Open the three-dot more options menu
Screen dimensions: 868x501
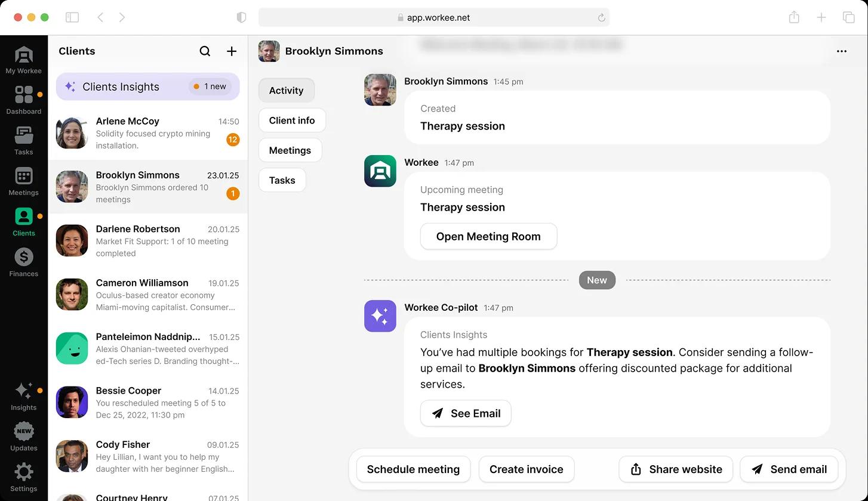click(x=842, y=51)
